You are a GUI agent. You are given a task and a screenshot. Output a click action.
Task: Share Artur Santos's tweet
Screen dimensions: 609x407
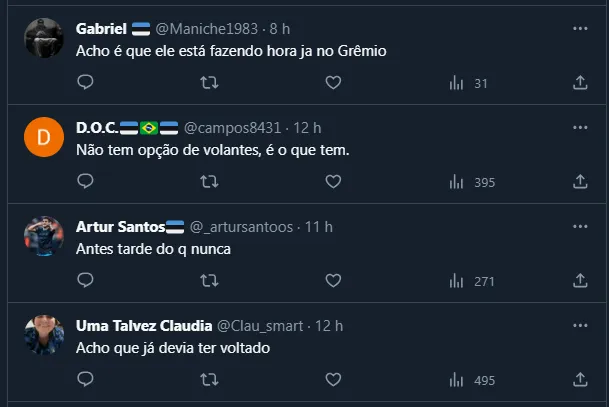pos(580,281)
